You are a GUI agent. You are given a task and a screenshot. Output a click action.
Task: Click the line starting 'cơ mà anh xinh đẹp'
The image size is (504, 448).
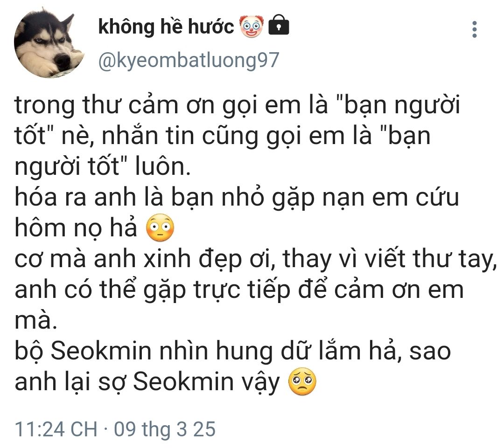pyautogui.click(x=256, y=259)
